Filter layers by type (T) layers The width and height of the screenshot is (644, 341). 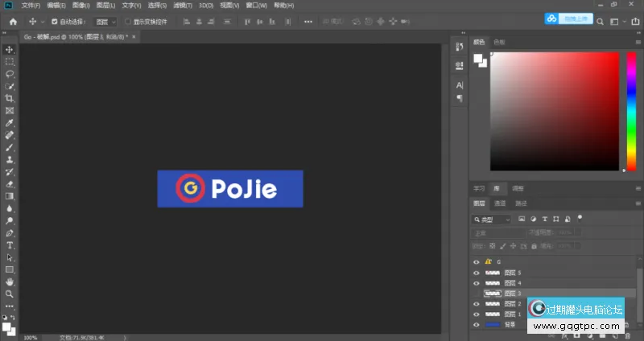(545, 219)
